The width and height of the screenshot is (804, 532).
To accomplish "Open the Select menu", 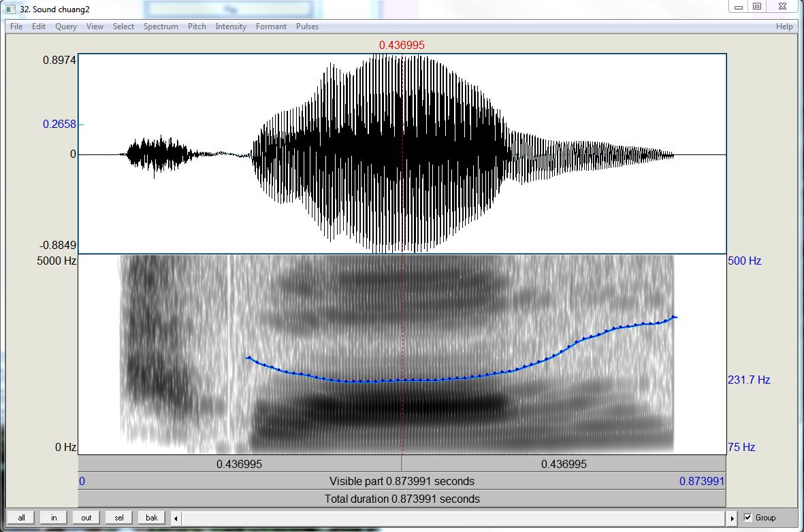I will [124, 27].
